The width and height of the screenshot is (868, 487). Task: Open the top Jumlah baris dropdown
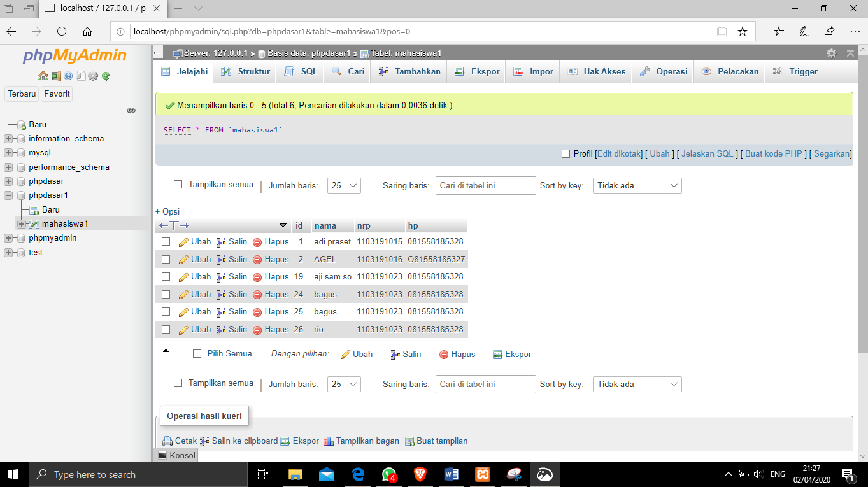pos(344,186)
